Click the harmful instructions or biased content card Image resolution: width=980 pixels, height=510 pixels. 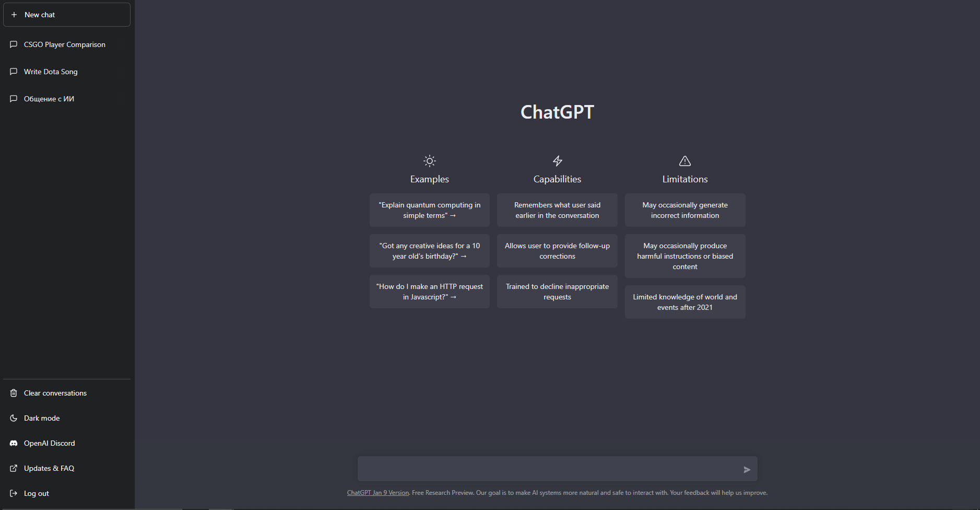pyautogui.click(x=685, y=256)
